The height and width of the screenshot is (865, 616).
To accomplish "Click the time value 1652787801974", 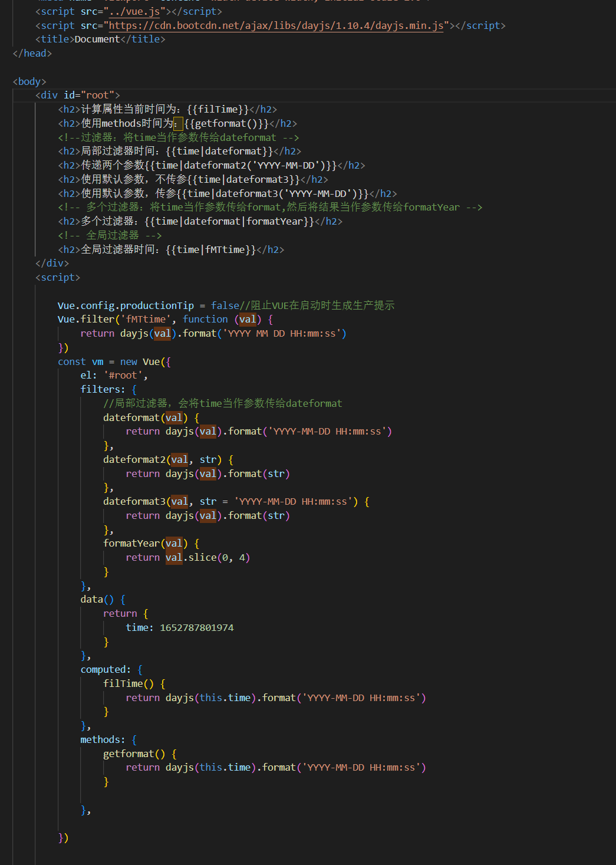I will click(x=196, y=628).
